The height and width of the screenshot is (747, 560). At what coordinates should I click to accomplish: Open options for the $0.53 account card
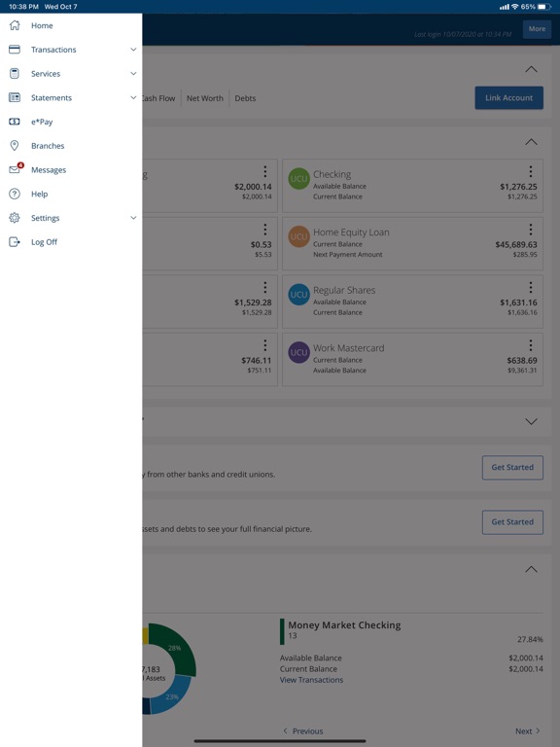(265, 230)
